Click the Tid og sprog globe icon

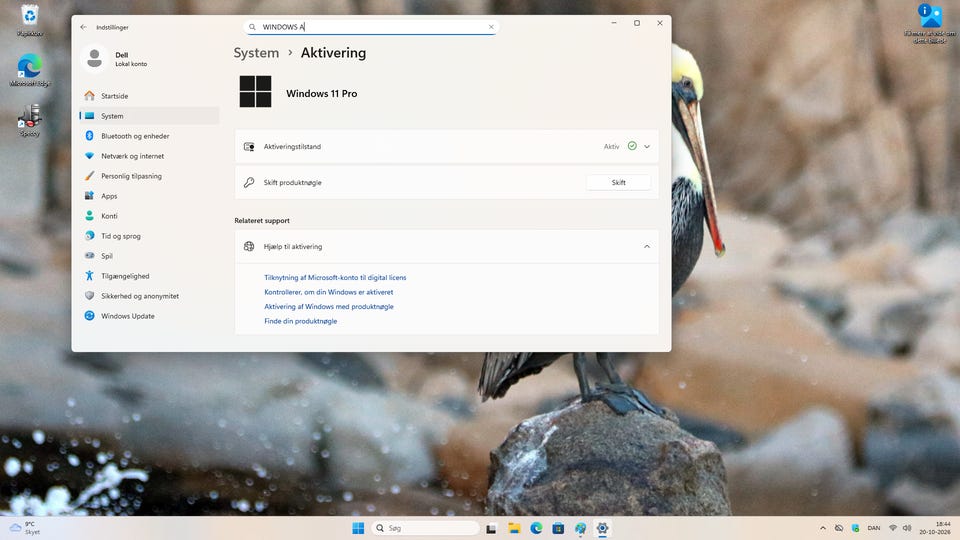[x=89, y=236]
